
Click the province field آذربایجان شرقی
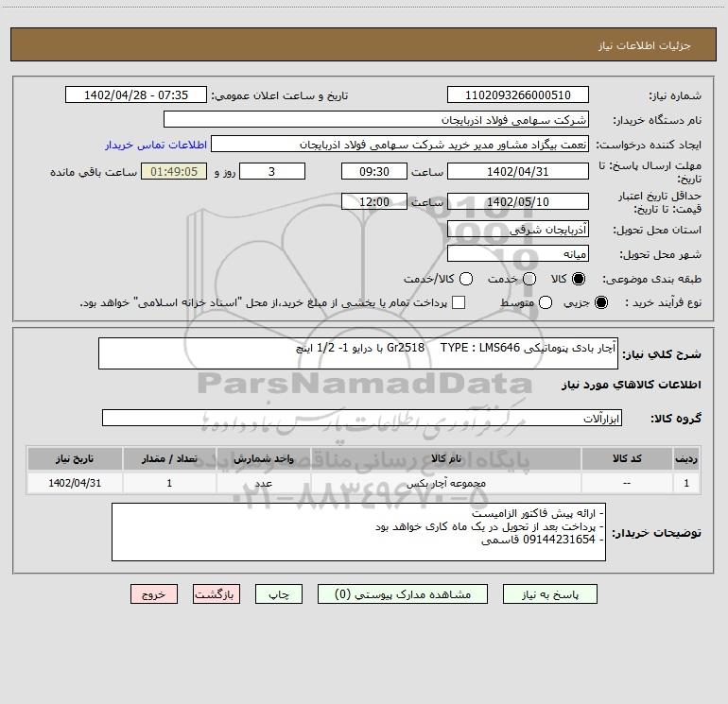(518, 230)
